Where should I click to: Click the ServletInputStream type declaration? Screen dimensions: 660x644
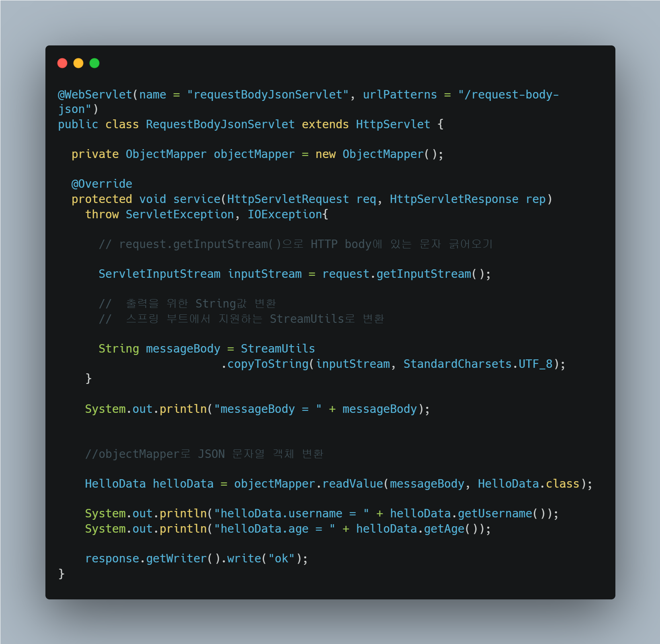[x=160, y=274]
